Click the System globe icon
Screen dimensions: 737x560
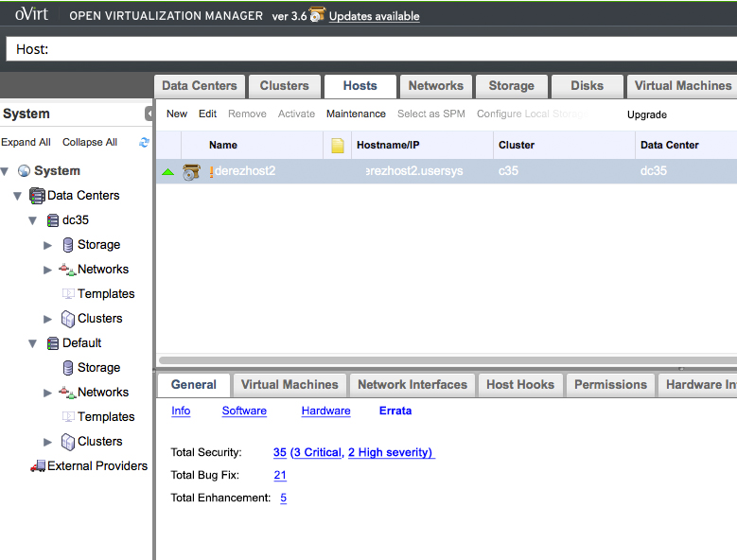[x=25, y=171]
